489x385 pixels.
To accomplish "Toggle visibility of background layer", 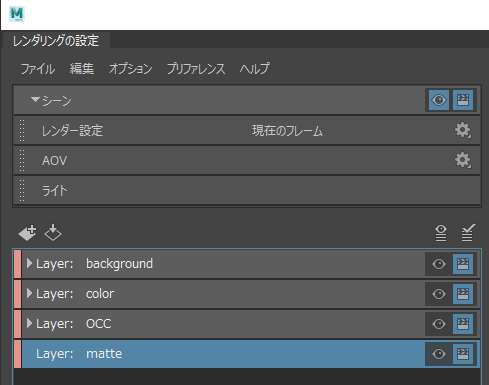I will point(439,264).
